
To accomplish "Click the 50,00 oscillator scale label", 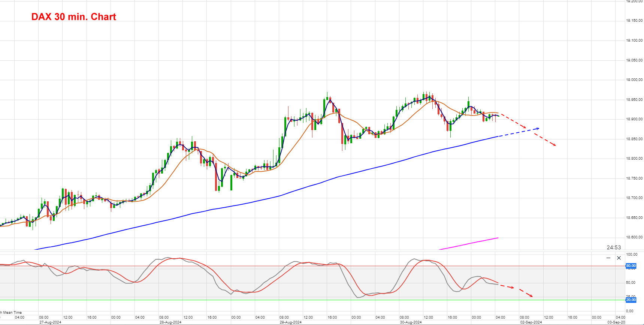I will pos(630,283).
